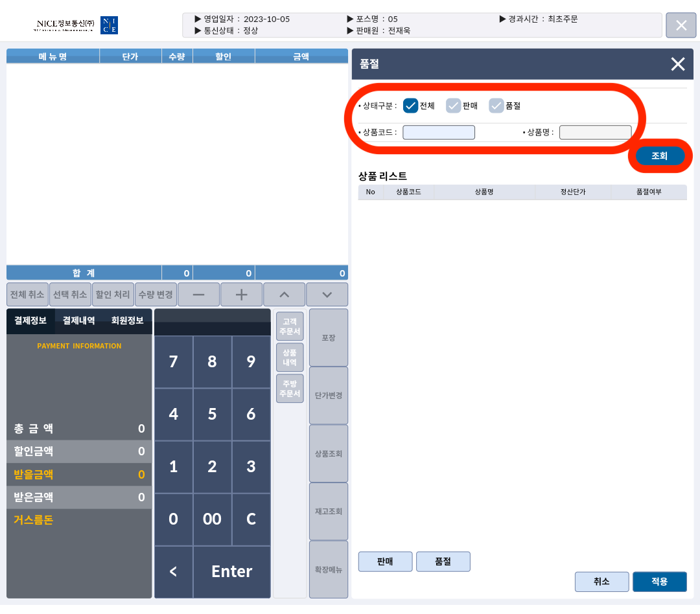Click the minus quantity button
Screen dimensions: 700x614
198,295
